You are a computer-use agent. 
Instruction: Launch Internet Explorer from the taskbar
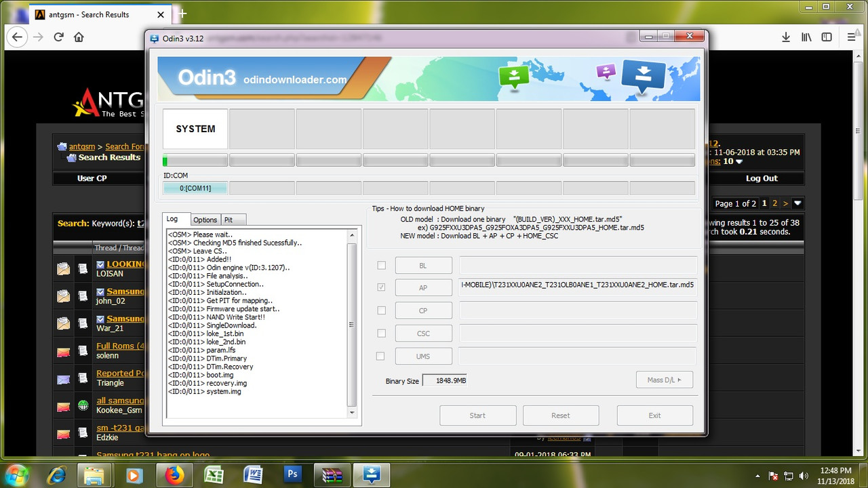(x=56, y=475)
